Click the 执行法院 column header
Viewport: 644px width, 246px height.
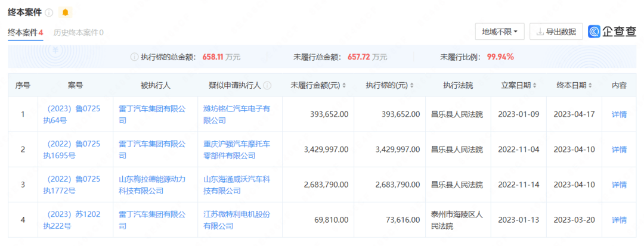tap(458, 85)
